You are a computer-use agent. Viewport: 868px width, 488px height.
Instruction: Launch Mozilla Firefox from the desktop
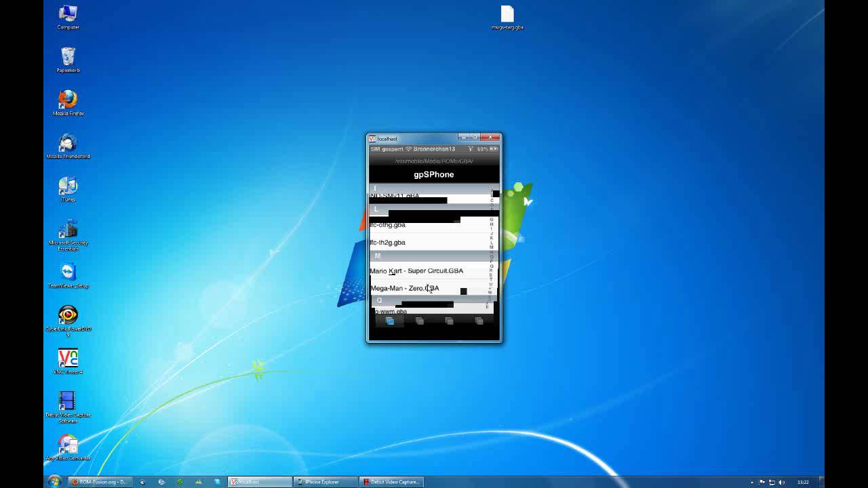(x=68, y=103)
